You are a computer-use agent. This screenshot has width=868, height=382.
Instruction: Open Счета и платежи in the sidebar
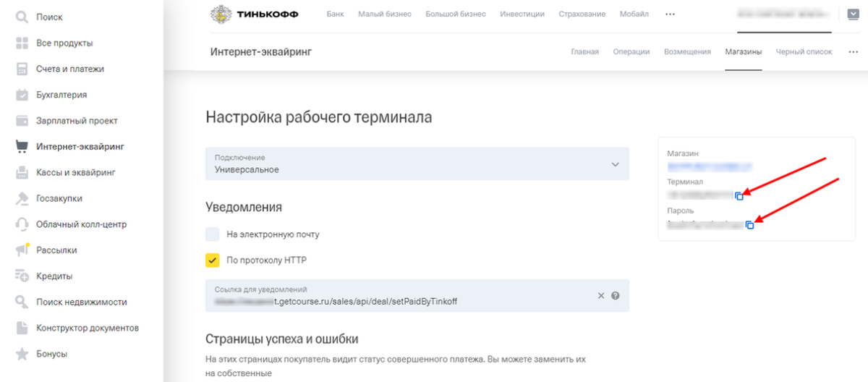click(70, 69)
